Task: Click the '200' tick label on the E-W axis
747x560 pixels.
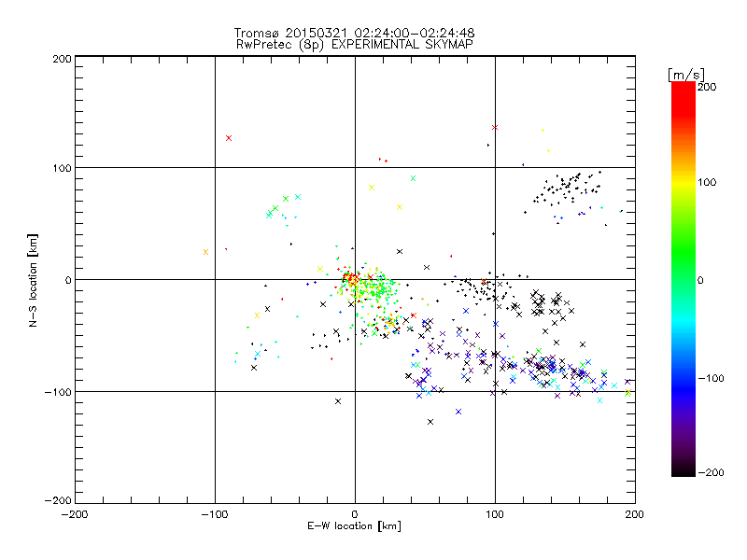Action: pyautogui.click(x=635, y=514)
